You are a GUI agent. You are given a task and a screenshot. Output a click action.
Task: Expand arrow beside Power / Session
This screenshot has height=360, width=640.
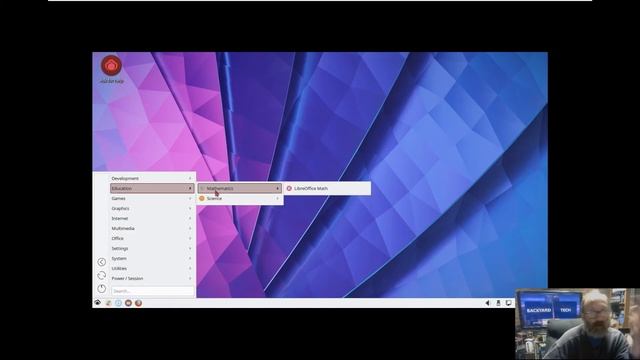tap(190, 278)
